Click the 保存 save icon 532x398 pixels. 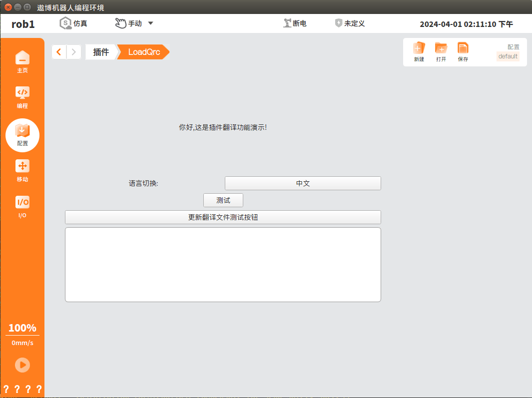click(463, 51)
